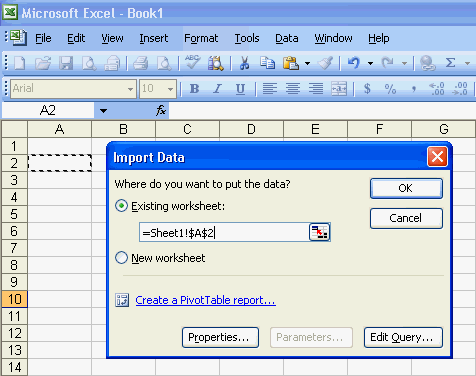Toggle Bold formatting
Viewport: 476px width, 376px height.
click(x=194, y=89)
